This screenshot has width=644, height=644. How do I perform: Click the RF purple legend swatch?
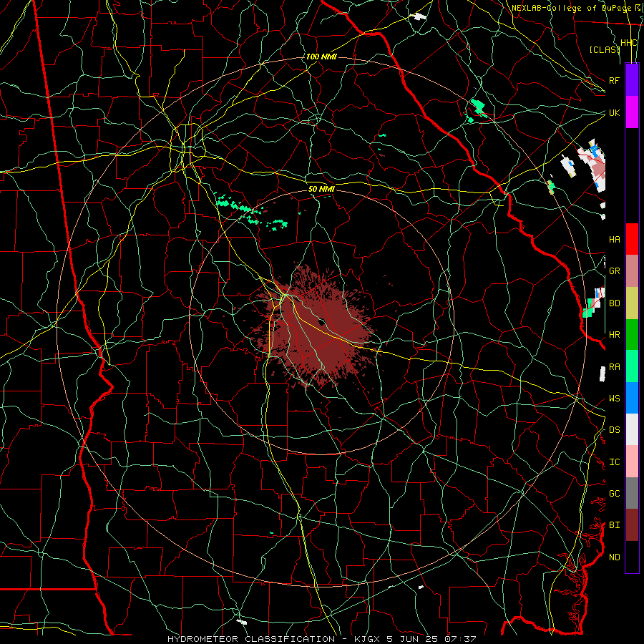pyautogui.click(x=632, y=80)
